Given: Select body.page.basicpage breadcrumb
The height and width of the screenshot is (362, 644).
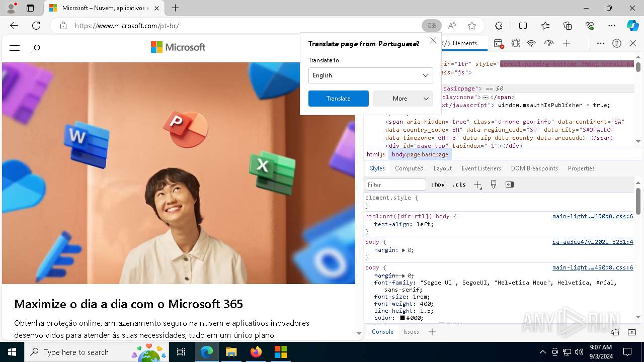Looking at the screenshot, I should pos(420,154).
